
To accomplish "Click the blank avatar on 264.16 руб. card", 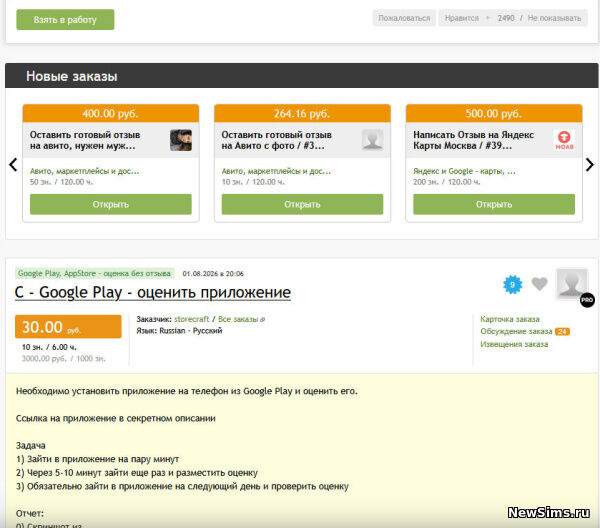I will (x=372, y=140).
